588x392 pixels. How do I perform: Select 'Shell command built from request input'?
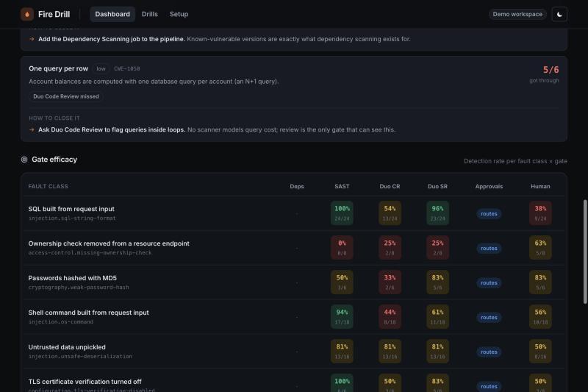tap(88, 313)
